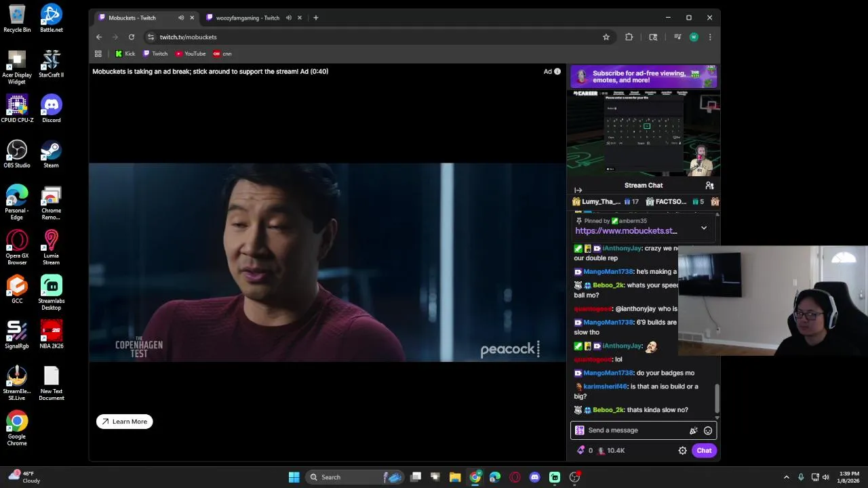The width and height of the screenshot is (868, 488).
Task: Open the Kick bookmark
Action: [x=125, y=54]
